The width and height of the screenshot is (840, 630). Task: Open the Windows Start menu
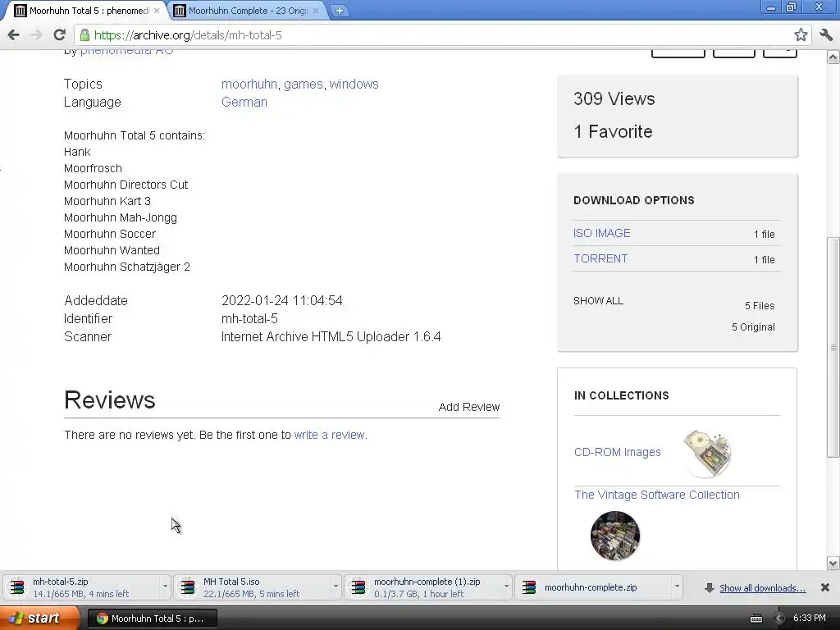[39, 619]
